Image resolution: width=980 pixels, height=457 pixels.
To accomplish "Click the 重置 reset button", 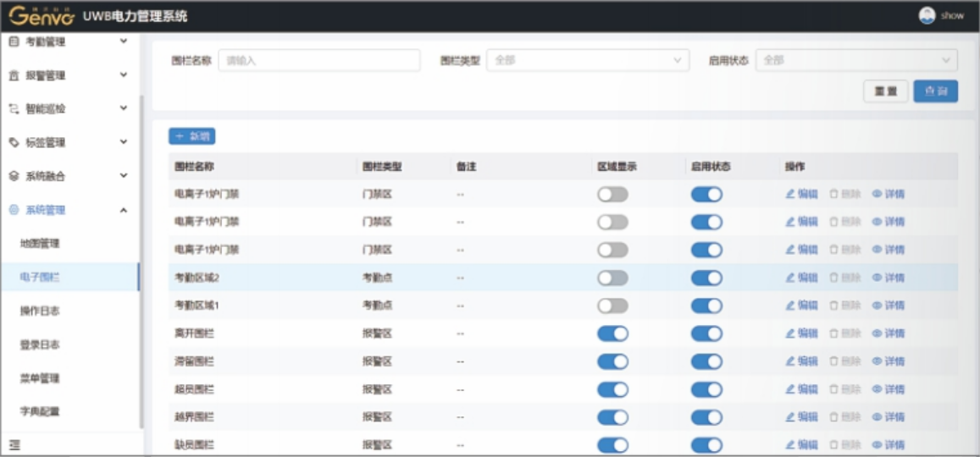I will click(886, 91).
